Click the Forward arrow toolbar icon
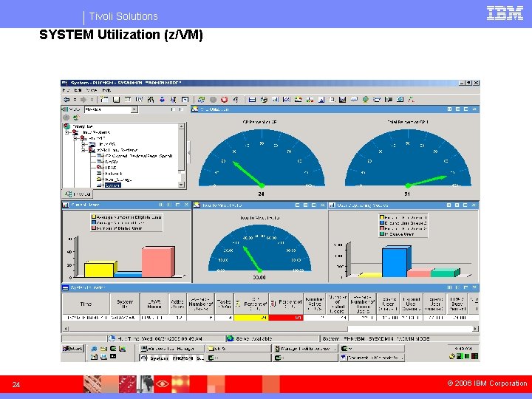This screenshot has width=532, height=399. (x=83, y=100)
